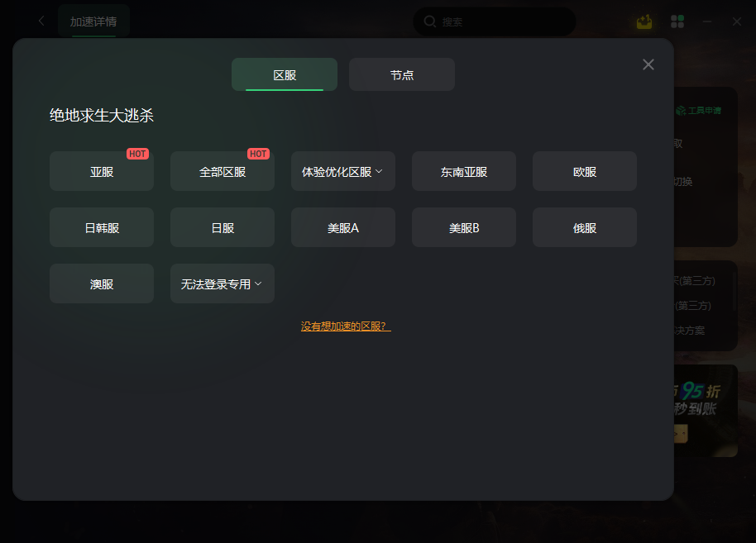756x543 pixels.
Task: Expand the 体验优化区服 dropdown
Action: point(343,172)
